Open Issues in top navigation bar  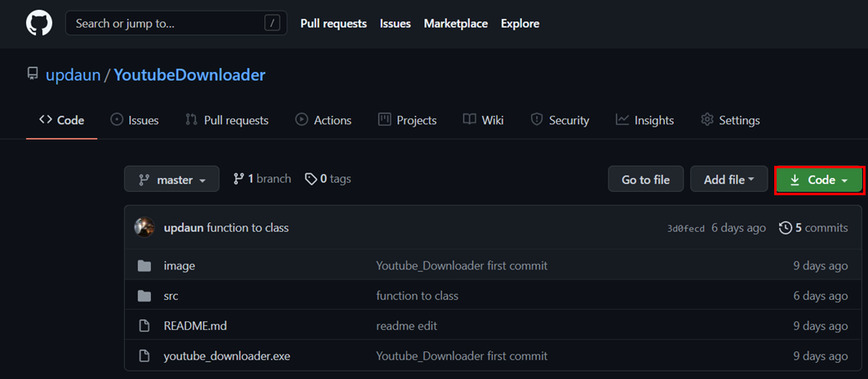click(395, 23)
